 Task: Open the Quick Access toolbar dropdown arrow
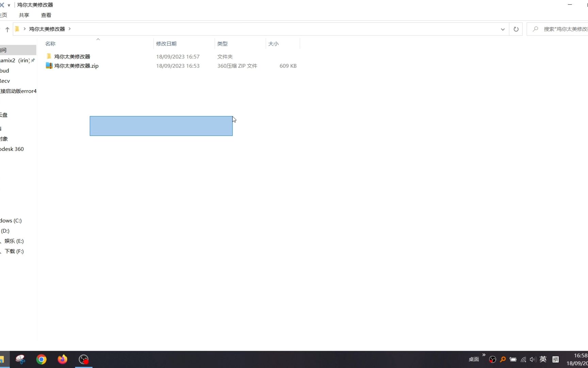point(9,5)
